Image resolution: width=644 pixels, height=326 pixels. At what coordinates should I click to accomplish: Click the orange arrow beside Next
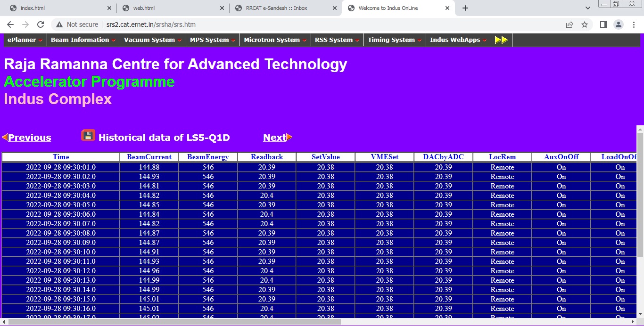[289, 137]
